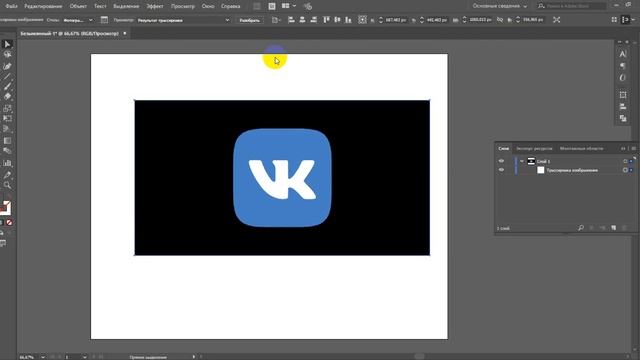The image size is (640, 360).
Task: Switch to the Экспорт ресурсов tab
Action: coord(534,149)
